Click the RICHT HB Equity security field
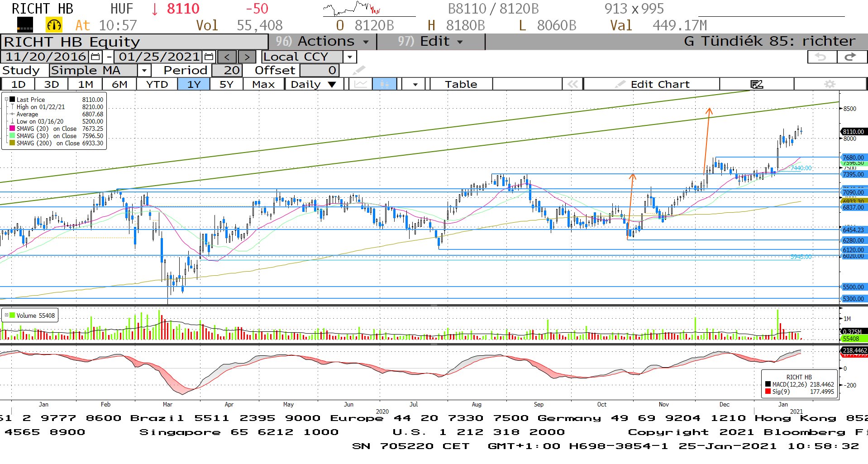The height and width of the screenshot is (464, 868). point(134,42)
